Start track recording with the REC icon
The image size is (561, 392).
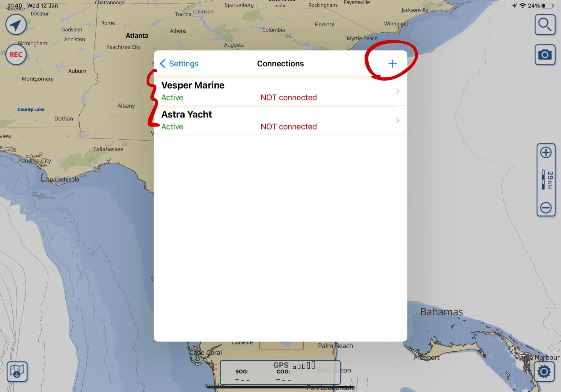(16, 55)
